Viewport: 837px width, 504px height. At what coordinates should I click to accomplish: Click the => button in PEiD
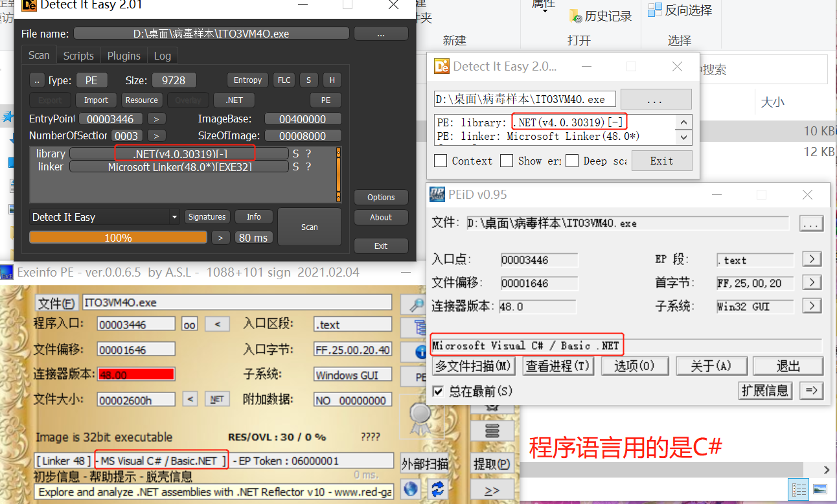tap(811, 390)
